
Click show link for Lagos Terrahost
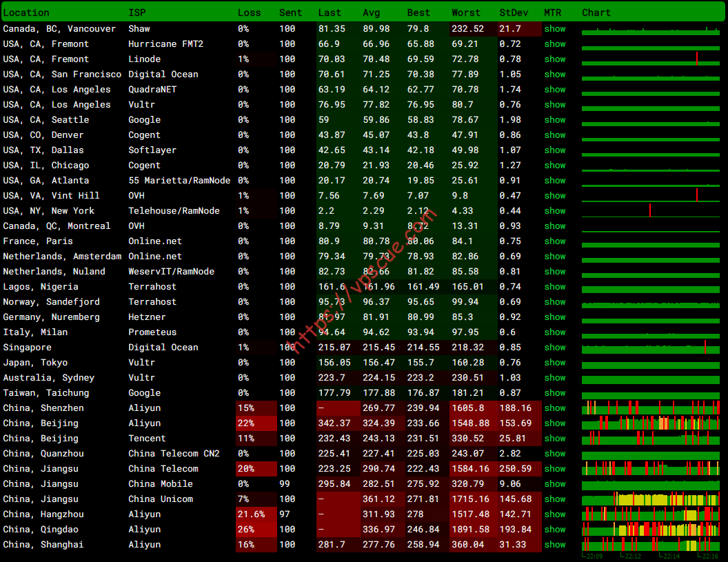[555, 287]
